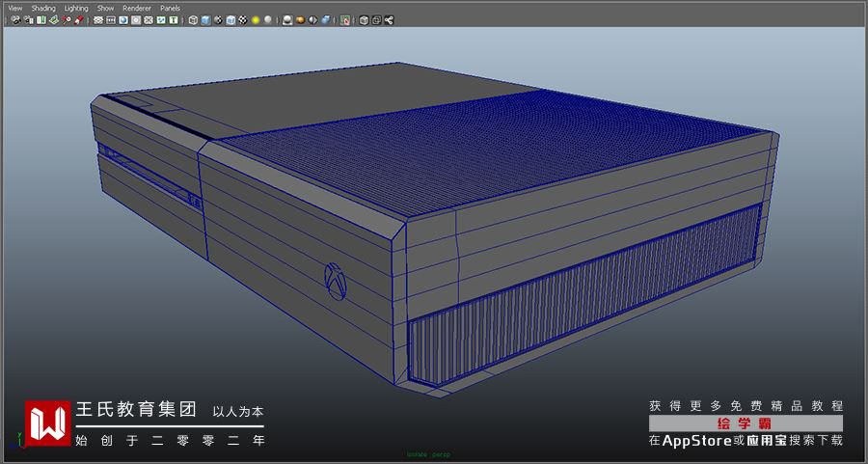Toggle the viewport Grid display

click(x=98, y=20)
